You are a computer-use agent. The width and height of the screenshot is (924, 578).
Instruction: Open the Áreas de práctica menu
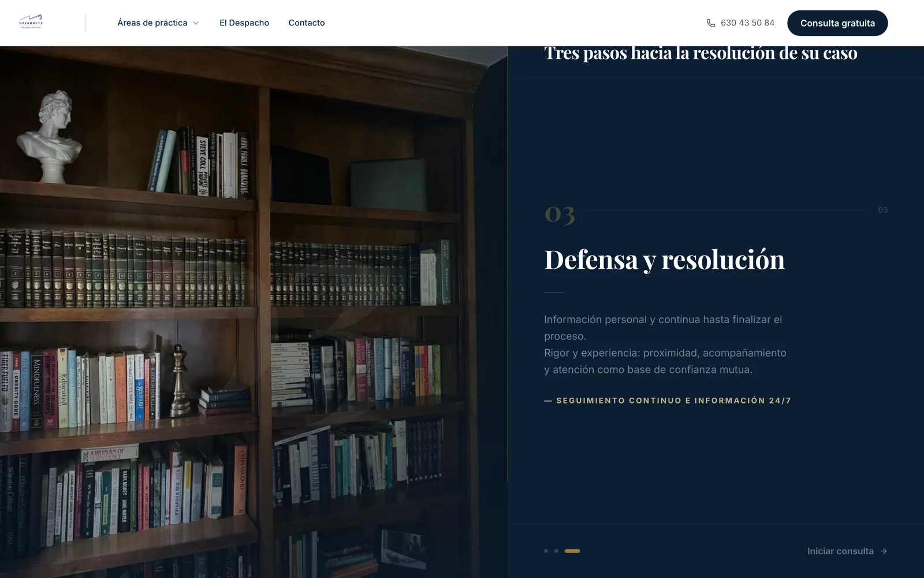tap(158, 23)
